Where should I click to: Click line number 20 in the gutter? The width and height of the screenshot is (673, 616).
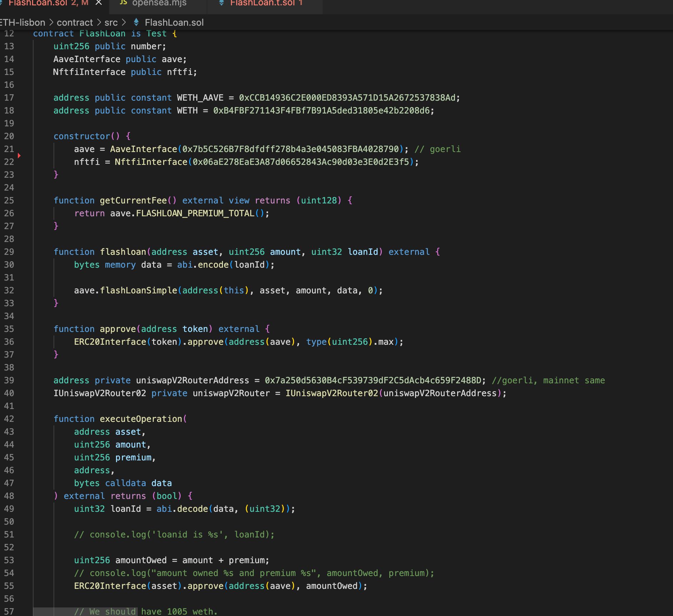point(9,136)
